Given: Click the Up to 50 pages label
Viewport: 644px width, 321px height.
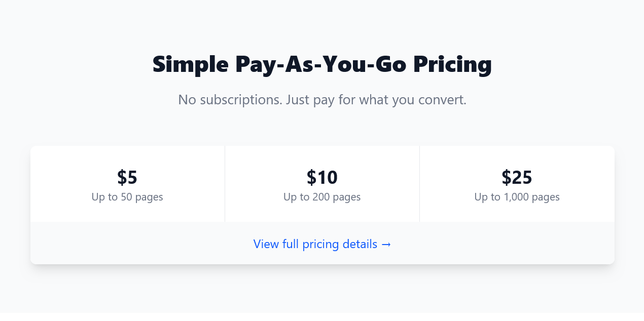Looking at the screenshot, I should (x=127, y=197).
